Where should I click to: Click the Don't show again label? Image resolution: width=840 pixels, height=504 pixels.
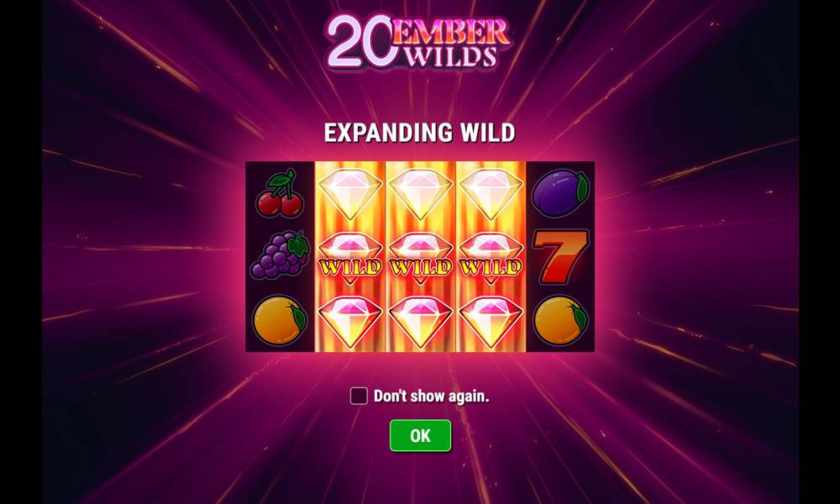point(431,396)
